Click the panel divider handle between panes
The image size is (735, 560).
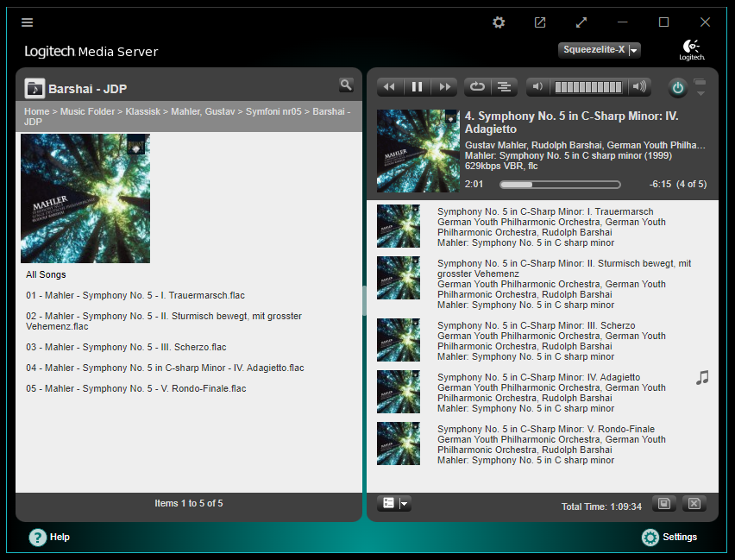click(364, 300)
